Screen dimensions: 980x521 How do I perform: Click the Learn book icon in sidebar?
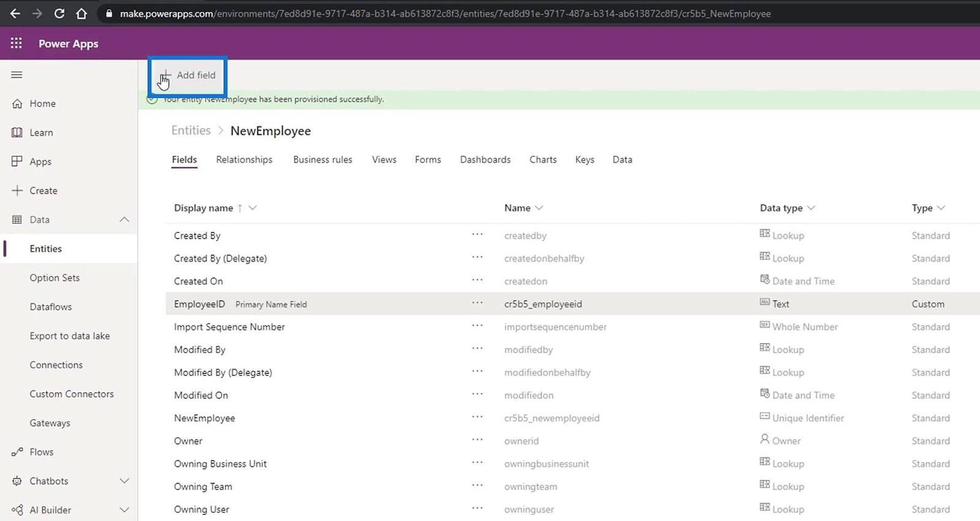click(x=17, y=132)
